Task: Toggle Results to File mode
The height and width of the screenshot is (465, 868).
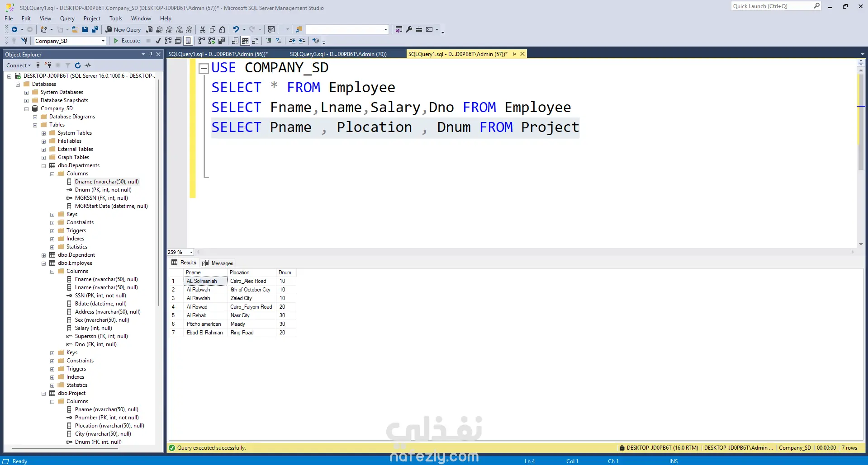Action: 255,41
